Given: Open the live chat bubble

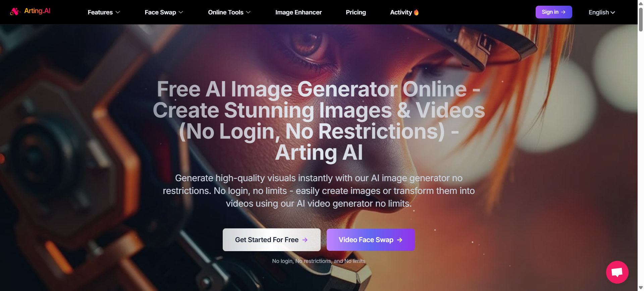Looking at the screenshot, I should pos(617,272).
